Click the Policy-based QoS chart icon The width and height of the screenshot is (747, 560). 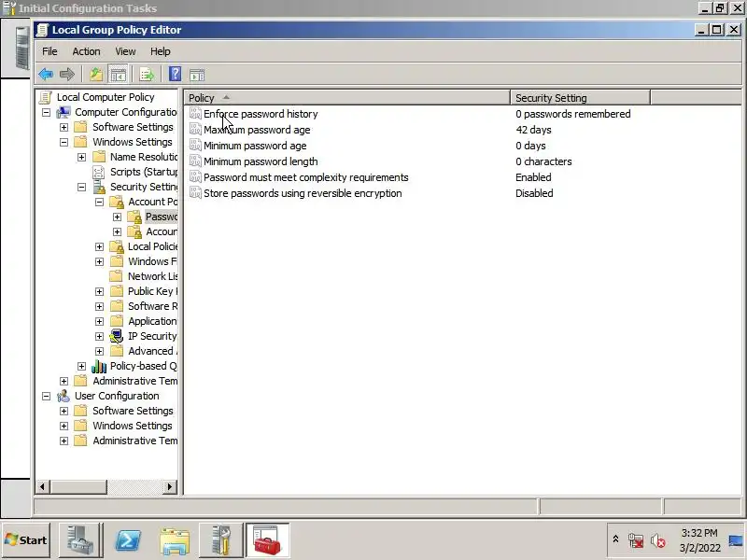(x=99, y=366)
